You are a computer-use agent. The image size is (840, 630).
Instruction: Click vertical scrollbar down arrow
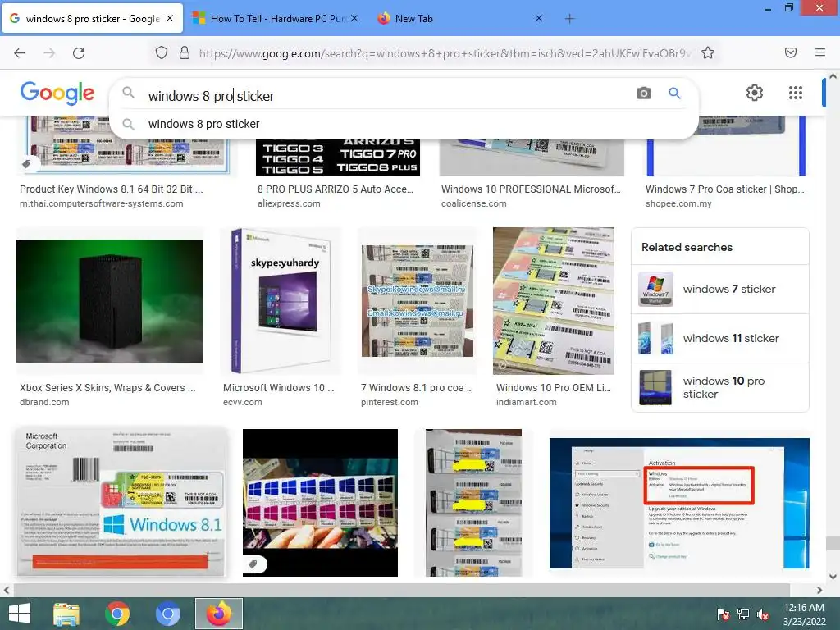pos(833,577)
